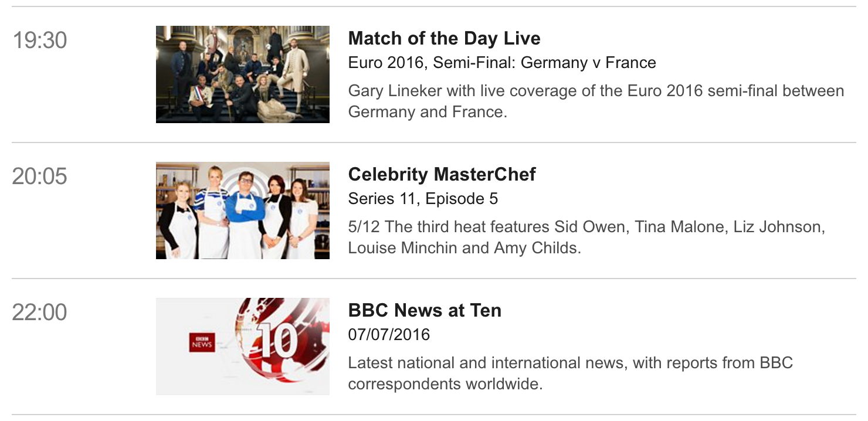This screenshot has height=421, width=868.
Task: Click the 19:30 time slot
Action: [40, 41]
